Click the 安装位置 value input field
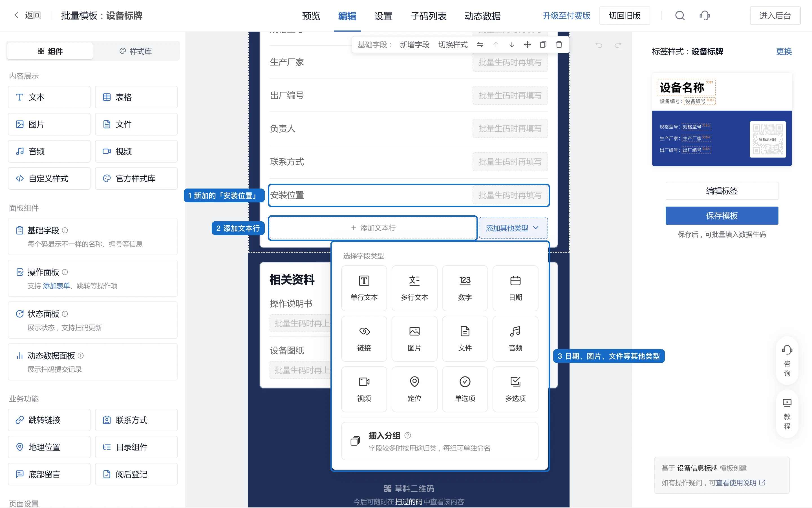812x508 pixels. (x=510, y=195)
